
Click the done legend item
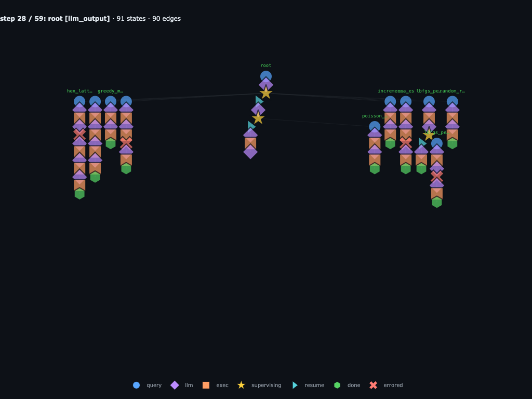(347, 385)
